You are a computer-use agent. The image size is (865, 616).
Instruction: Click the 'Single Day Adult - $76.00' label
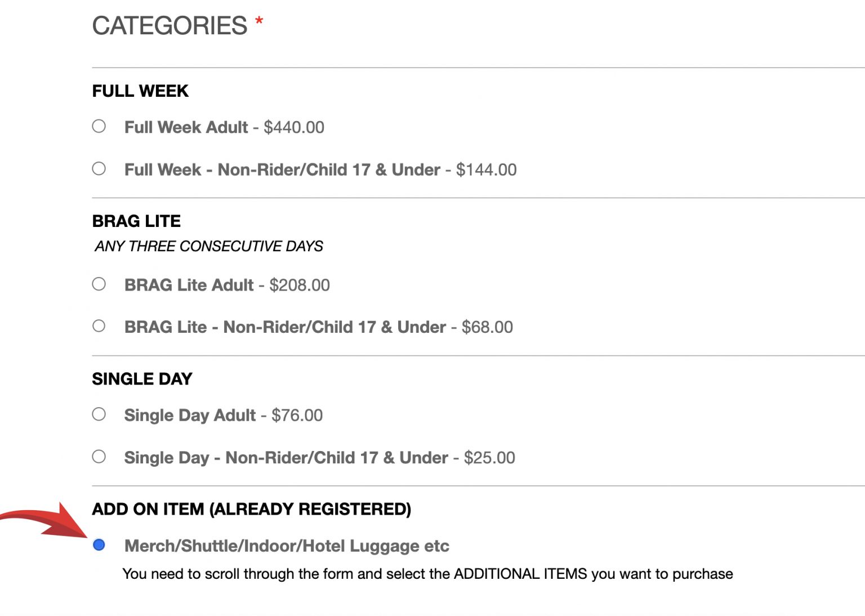pyautogui.click(x=224, y=416)
